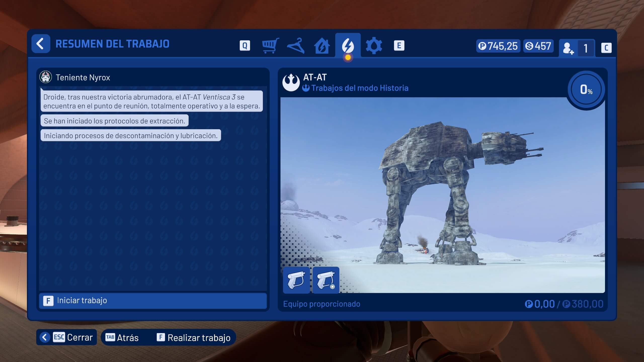The width and height of the screenshot is (644, 362).
Task: Click the yellow notification dot under lightning tab
Action: [348, 58]
